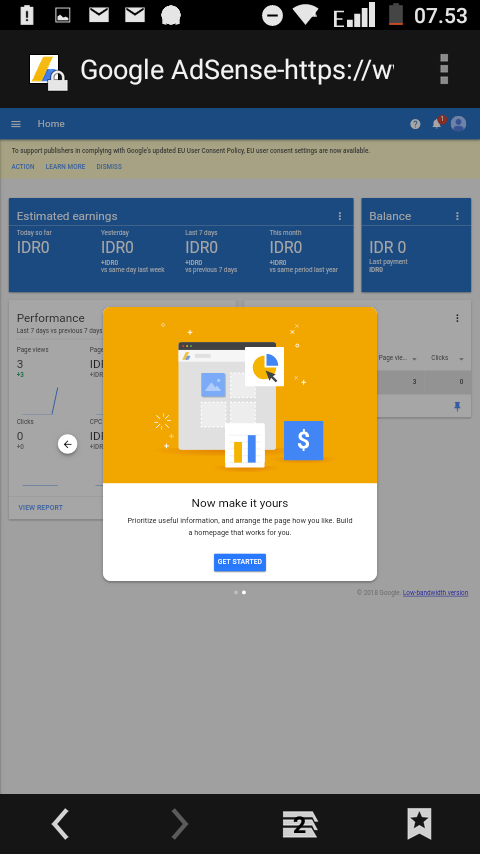Click the 'Last 7 days' earnings label
The image size is (480, 854).
201,233
